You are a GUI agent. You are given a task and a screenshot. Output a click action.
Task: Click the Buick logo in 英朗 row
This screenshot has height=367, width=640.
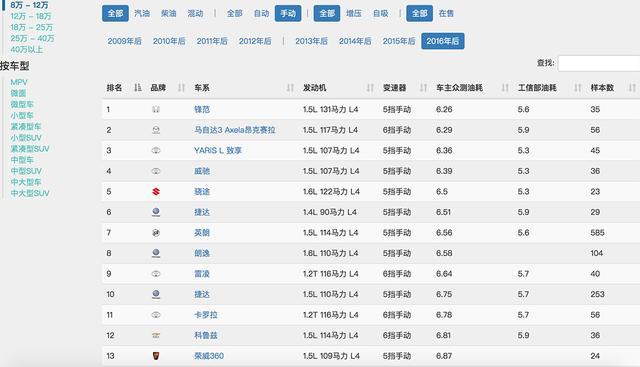(156, 233)
